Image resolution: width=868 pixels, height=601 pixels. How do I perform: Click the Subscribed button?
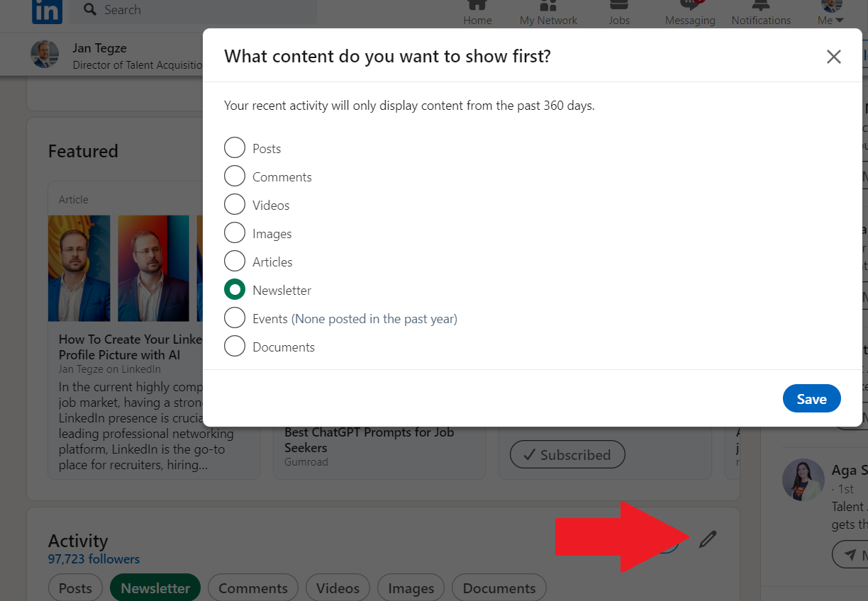coord(567,454)
